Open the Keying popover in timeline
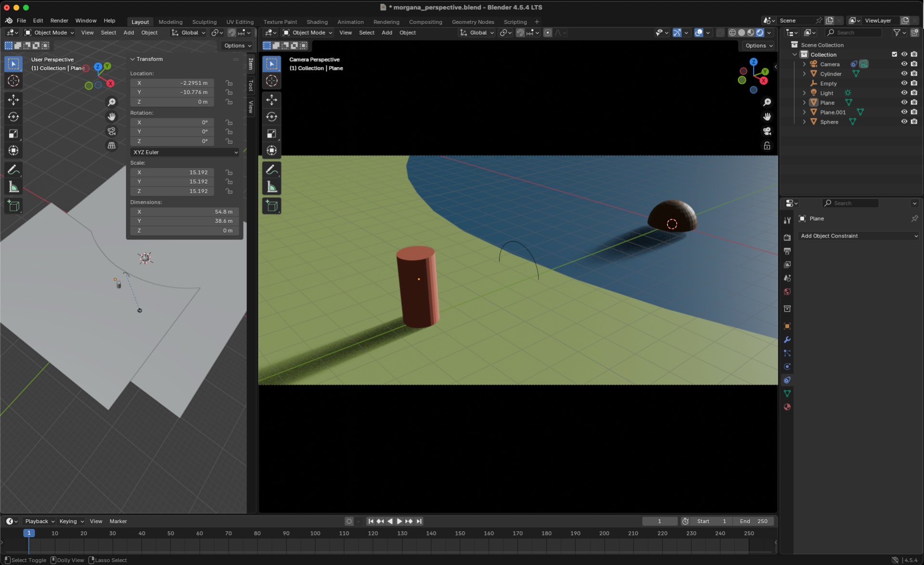The width and height of the screenshot is (924, 565). [x=71, y=521]
